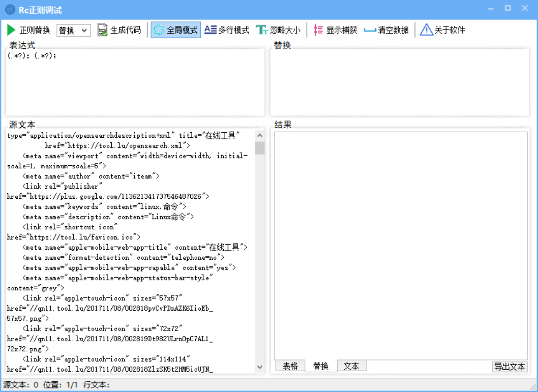This screenshot has width=538, height=392.
Task: Toggle 忽略大小 ignore case option
Action: [x=278, y=30]
